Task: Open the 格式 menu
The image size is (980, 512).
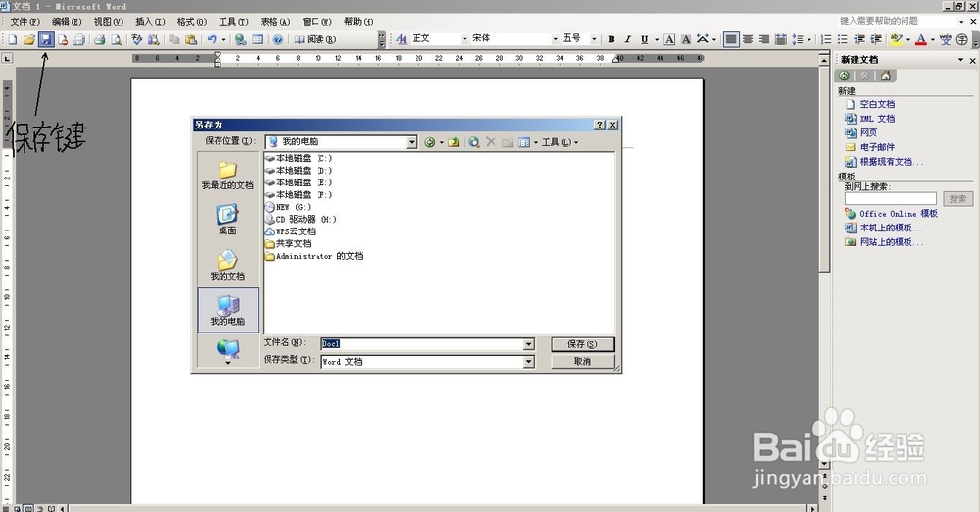Action: (x=191, y=22)
